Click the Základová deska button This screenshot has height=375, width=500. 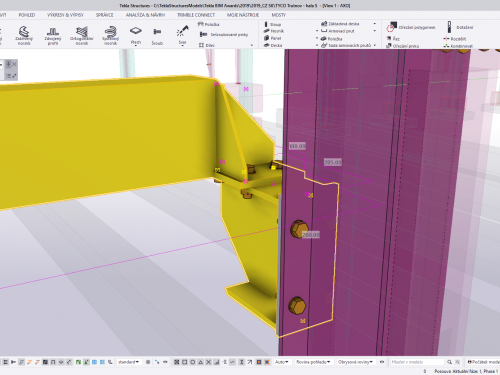pos(340,24)
